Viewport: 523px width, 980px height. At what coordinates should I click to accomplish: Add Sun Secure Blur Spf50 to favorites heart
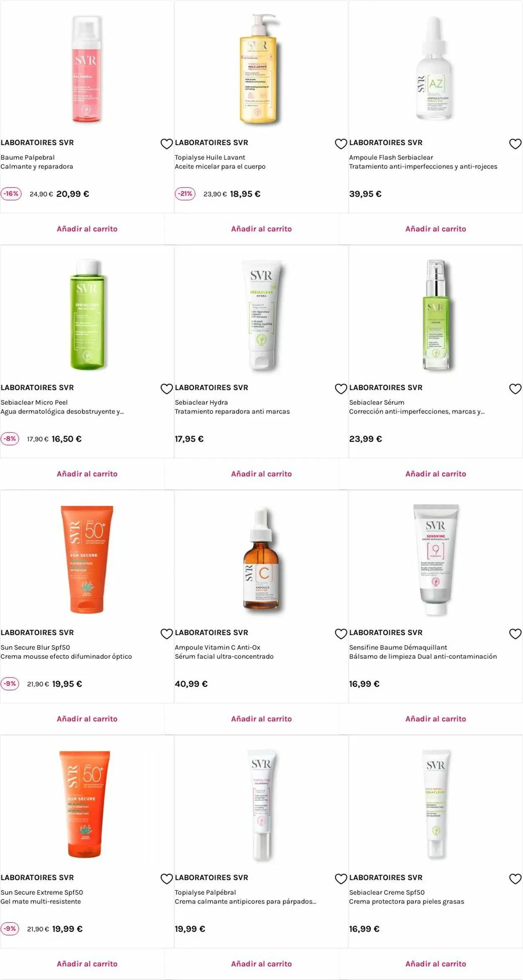[167, 634]
